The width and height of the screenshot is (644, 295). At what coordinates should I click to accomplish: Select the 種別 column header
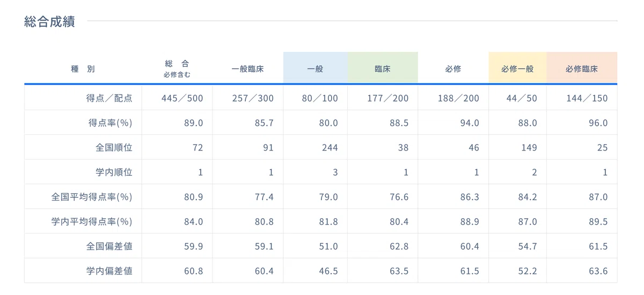[x=83, y=69]
